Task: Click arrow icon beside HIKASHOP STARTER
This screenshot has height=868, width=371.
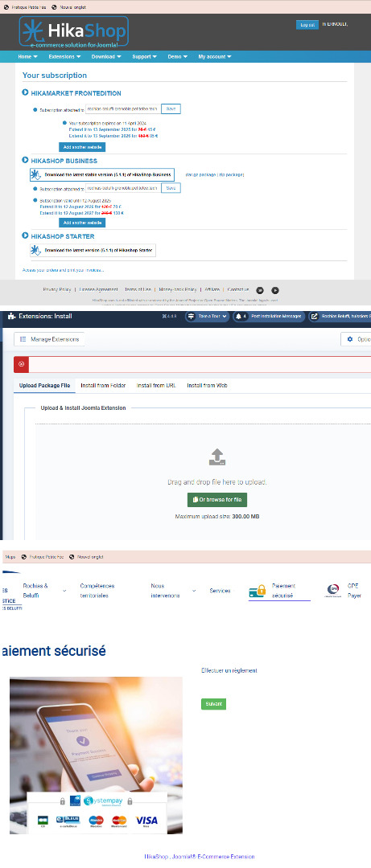Action: tap(25, 235)
